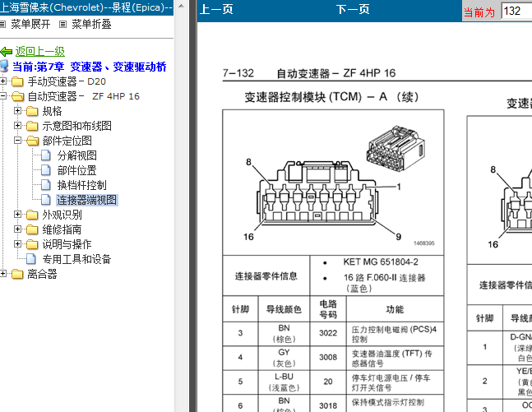Image resolution: width=532 pixels, height=412 pixels.
Task: Click the 当前:第7章 变速器、变速驱动桥 heading
Action: tap(90, 67)
